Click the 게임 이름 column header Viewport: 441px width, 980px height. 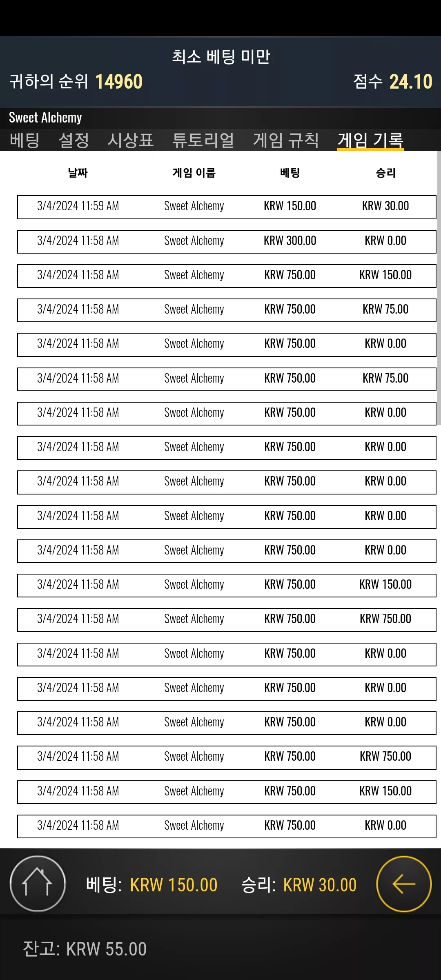click(194, 173)
